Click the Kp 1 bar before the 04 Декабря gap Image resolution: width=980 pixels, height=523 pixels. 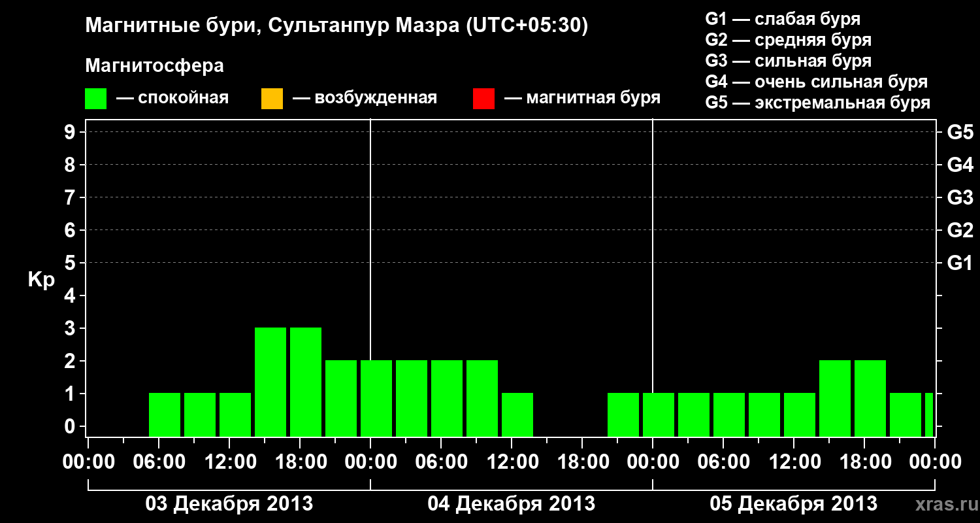click(x=517, y=414)
